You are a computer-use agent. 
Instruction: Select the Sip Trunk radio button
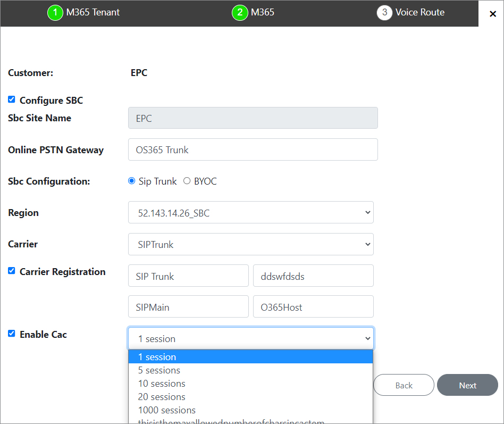(x=131, y=181)
